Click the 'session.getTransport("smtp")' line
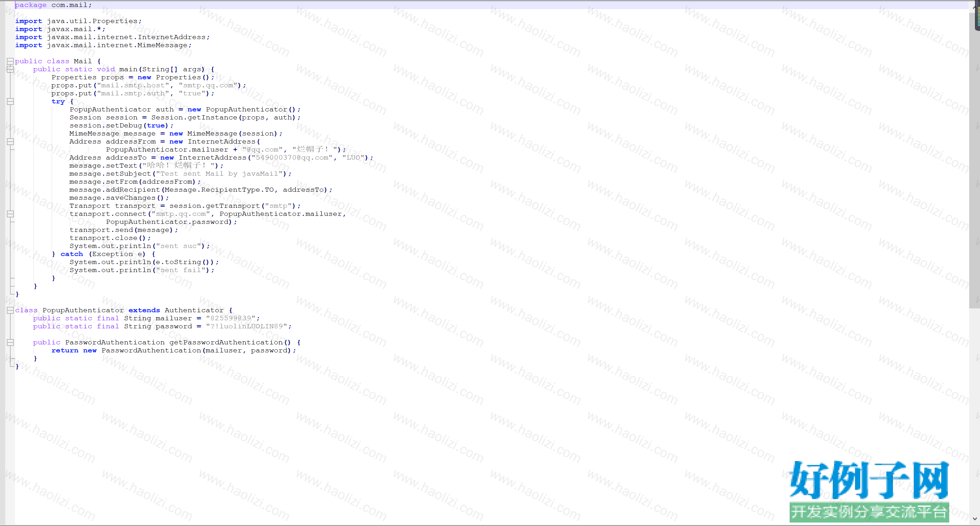 [185, 206]
